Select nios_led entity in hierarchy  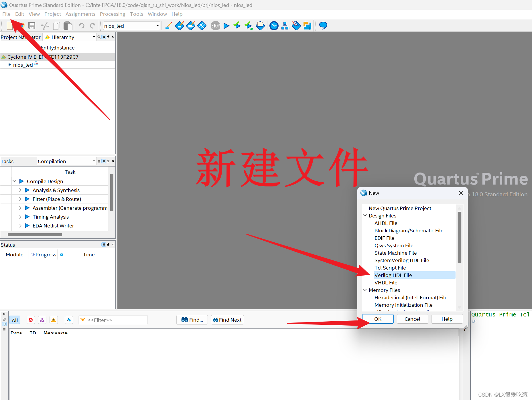(23, 65)
